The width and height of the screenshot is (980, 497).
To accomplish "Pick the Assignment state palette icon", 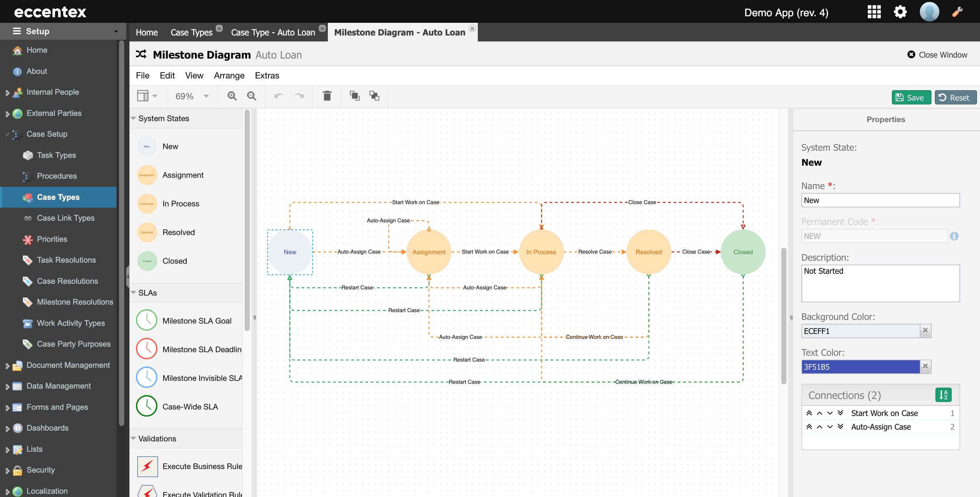I will coord(147,175).
